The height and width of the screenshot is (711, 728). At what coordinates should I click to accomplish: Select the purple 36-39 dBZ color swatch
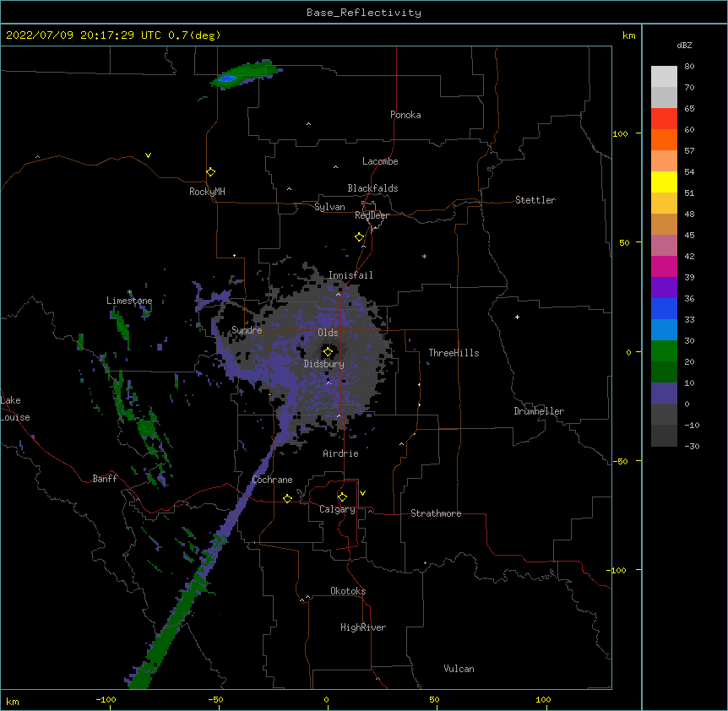(664, 288)
